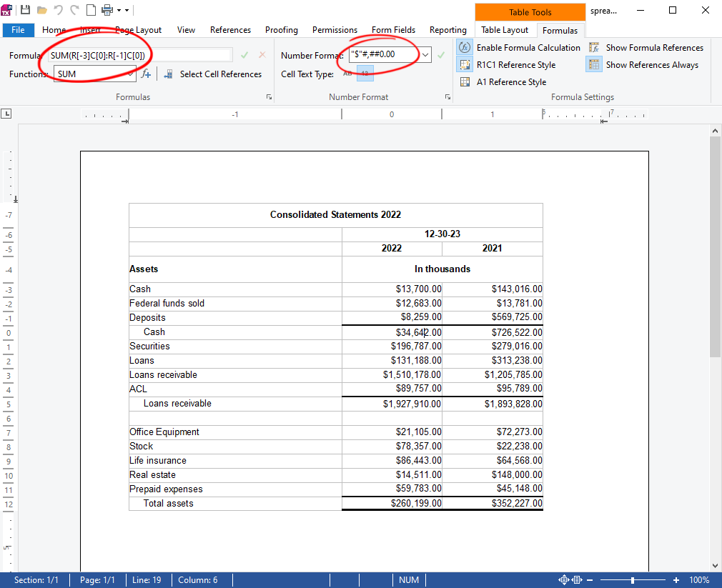Undo the last action via the toolbar

pyautogui.click(x=57, y=10)
